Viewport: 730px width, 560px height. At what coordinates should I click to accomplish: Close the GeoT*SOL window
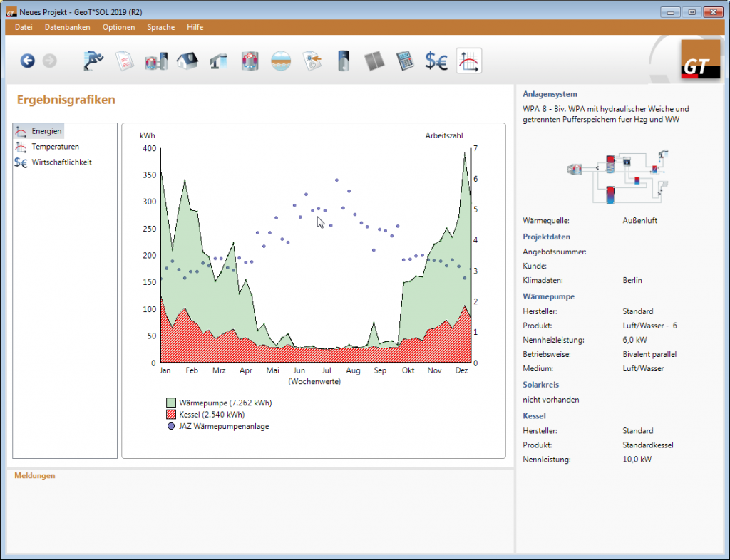713,12
